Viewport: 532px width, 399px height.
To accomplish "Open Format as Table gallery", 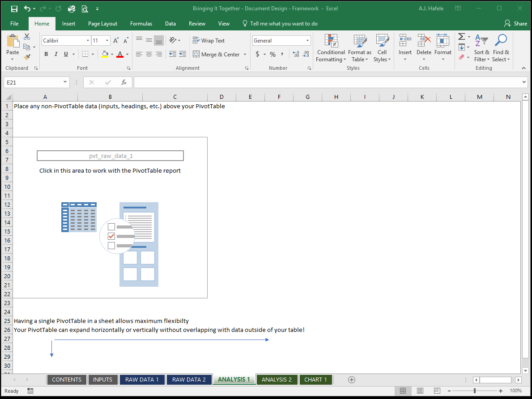I will point(360,48).
